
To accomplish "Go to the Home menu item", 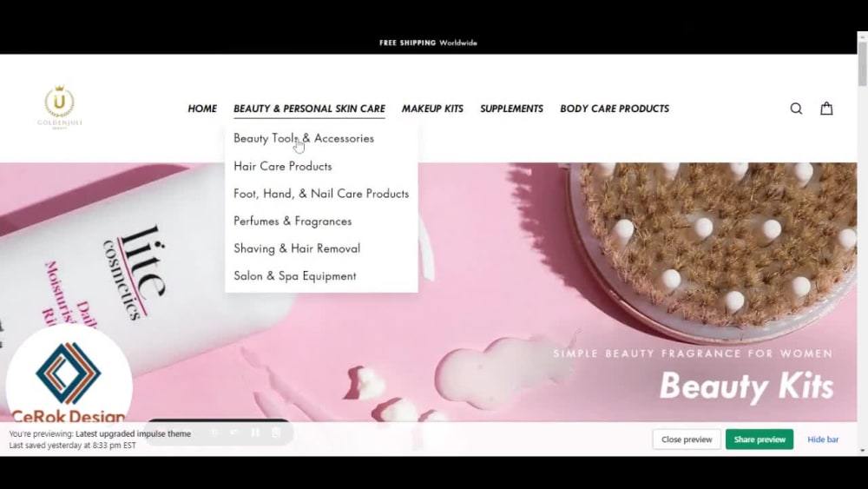I will pos(202,109).
